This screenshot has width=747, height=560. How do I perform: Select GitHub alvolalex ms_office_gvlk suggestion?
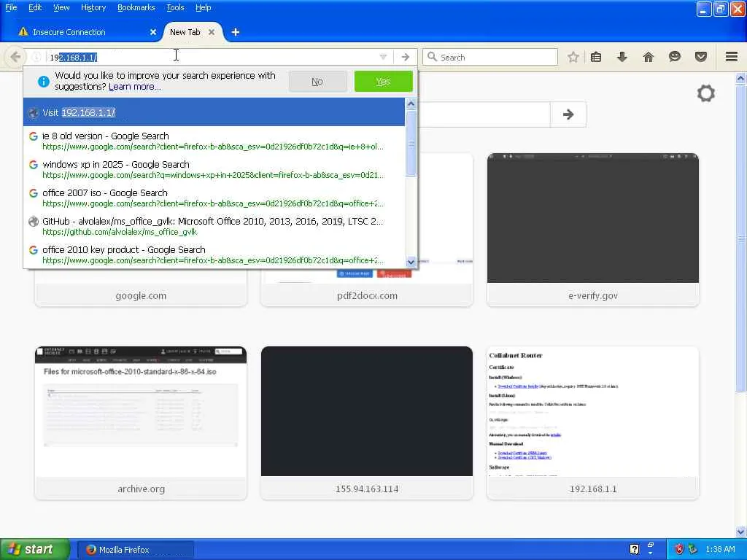click(214, 226)
